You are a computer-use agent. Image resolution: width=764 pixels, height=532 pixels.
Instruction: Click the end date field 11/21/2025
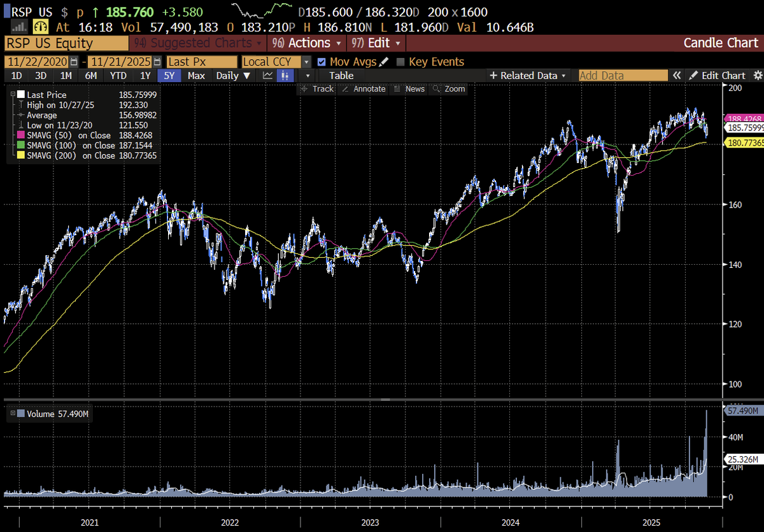click(x=120, y=62)
